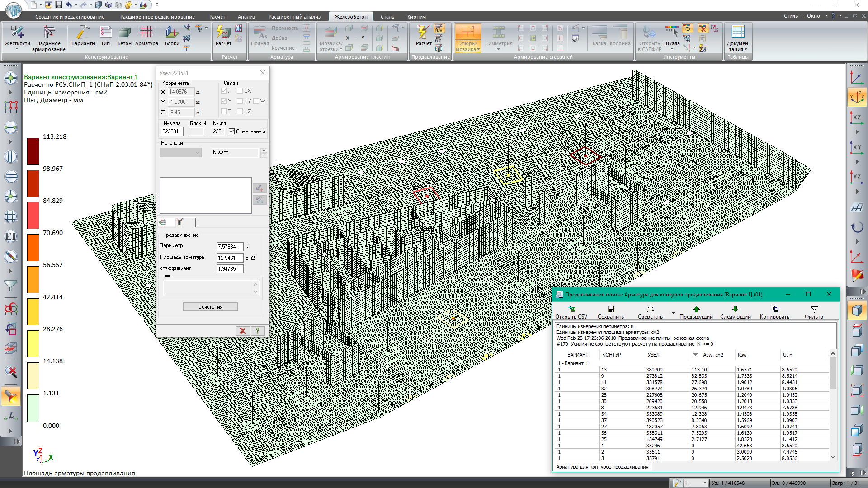Screen dimensions: 868x488
Task: Toggle the Отмеченный checkbox
Action: 232,131
